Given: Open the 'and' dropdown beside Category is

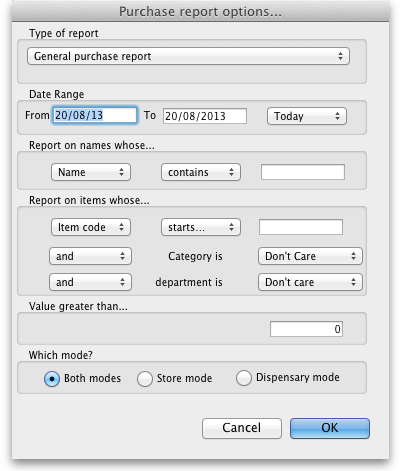Looking at the screenshot, I should [90, 256].
